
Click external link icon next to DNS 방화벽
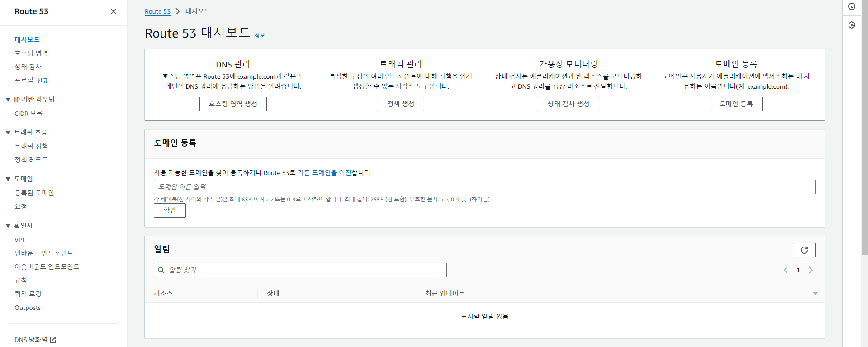tap(53, 340)
